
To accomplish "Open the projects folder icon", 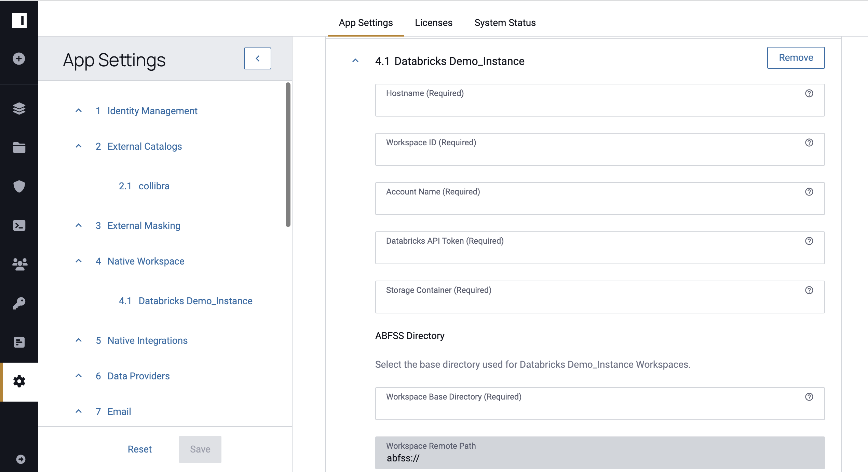I will (19, 147).
